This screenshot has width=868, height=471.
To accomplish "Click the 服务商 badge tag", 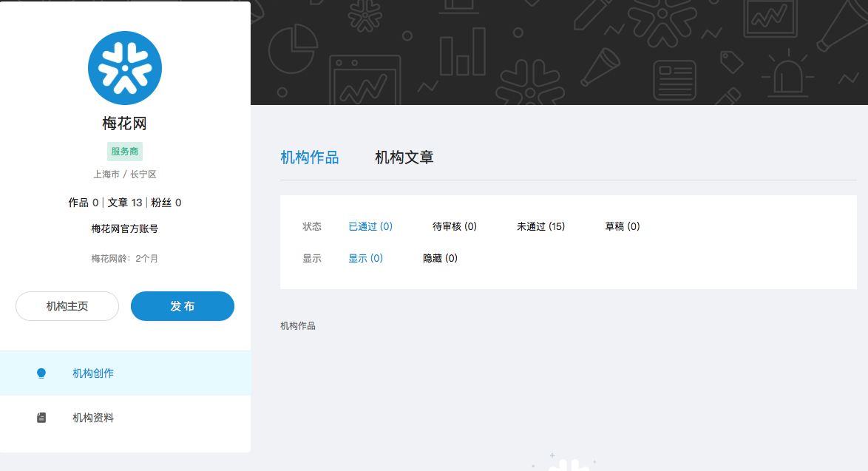I will point(125,152).
